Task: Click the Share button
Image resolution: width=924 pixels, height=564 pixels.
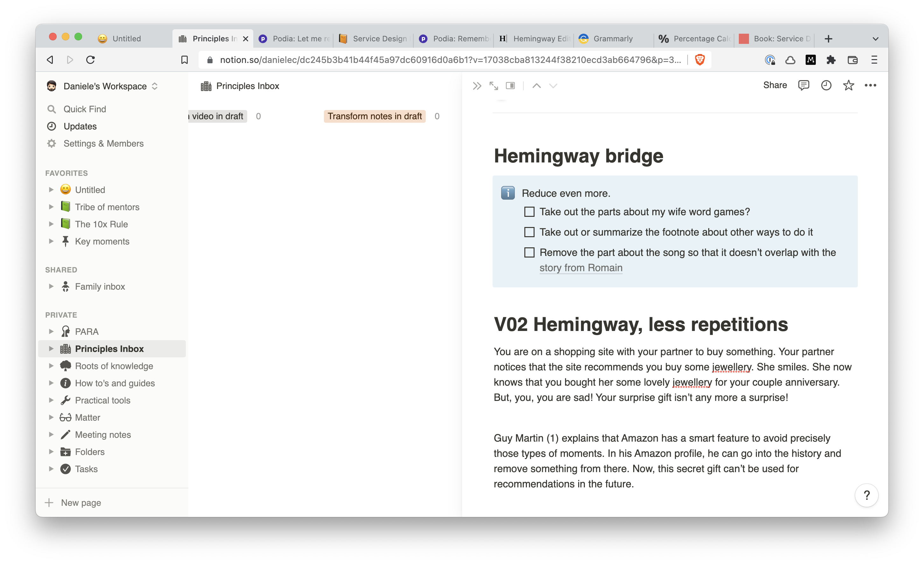Action: point(775,86)
